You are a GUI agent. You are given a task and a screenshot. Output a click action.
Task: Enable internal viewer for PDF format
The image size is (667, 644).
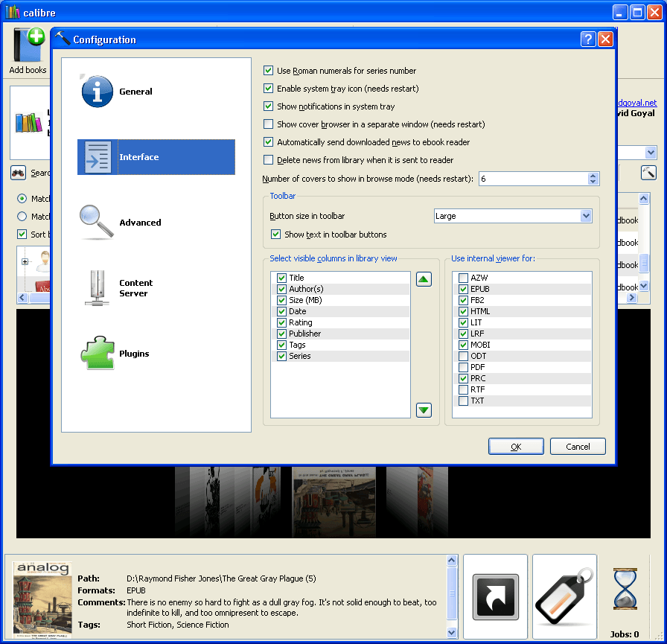[x=462, y=367]
